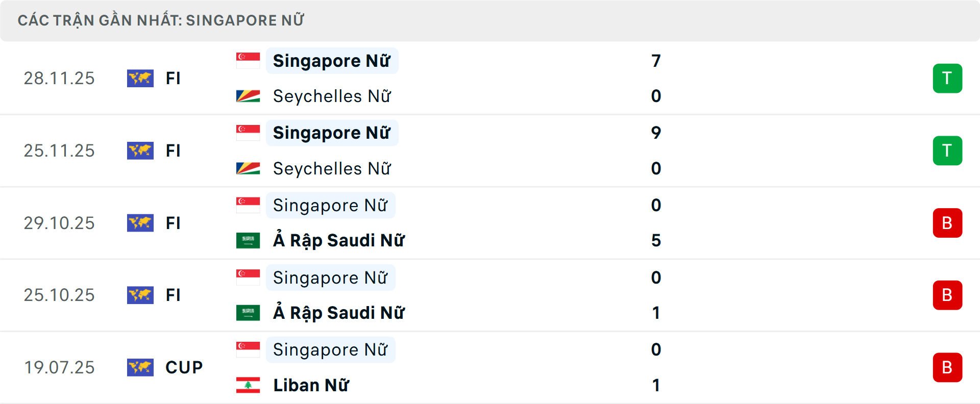The height and width of the screenshot is (404, 980).
Task: Click the red B result indicator on 19.07.25
Action: 947,367
